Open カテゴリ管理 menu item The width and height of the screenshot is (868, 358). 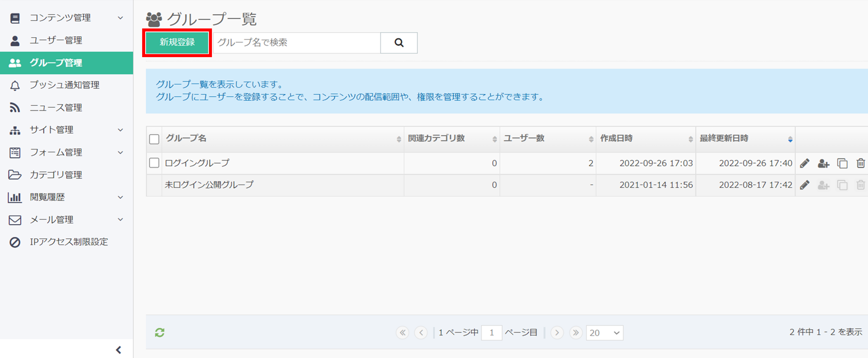point(67,175)
